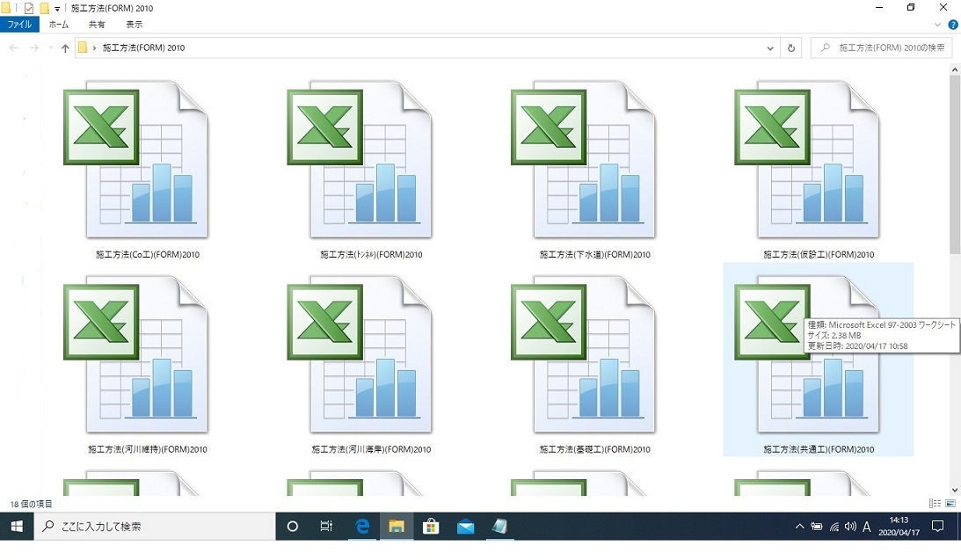Go back with the back arrow
The image size is (961, 560).
[13, 47]
